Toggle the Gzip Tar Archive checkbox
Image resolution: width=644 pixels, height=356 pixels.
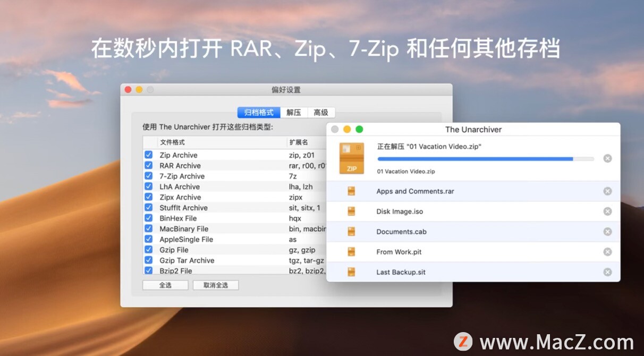[149, 260]
